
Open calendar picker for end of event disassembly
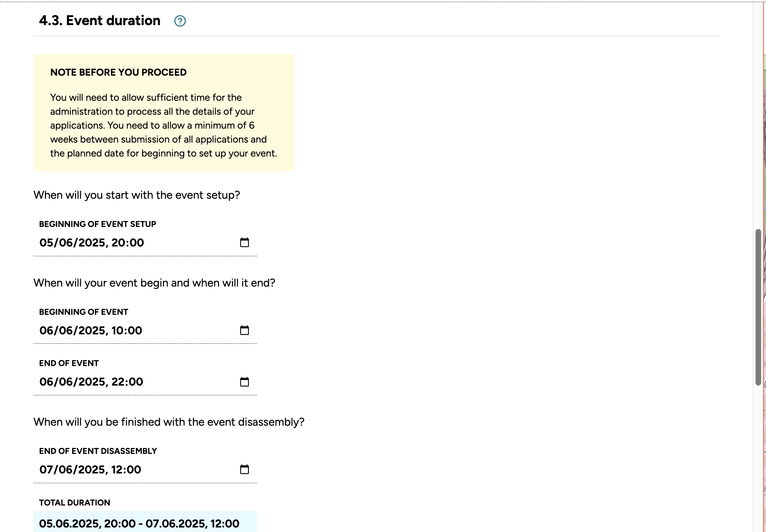pos(245,469)
